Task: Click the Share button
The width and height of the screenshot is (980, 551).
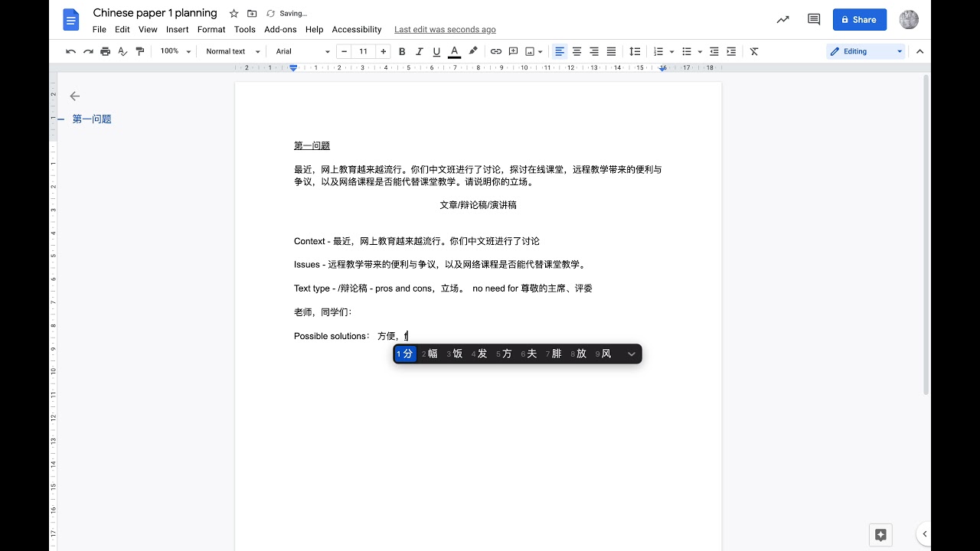Action: (x=860, y=20)
